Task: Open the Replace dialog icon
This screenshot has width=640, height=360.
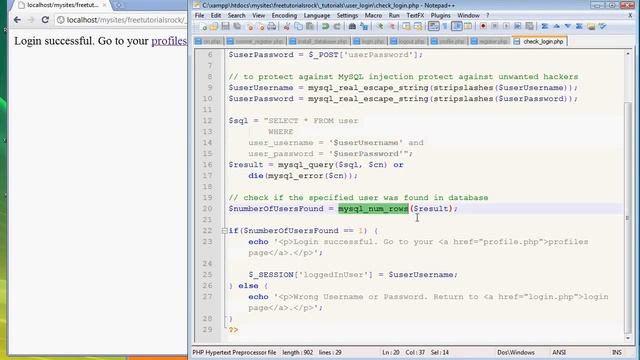Action: point(364,27)
